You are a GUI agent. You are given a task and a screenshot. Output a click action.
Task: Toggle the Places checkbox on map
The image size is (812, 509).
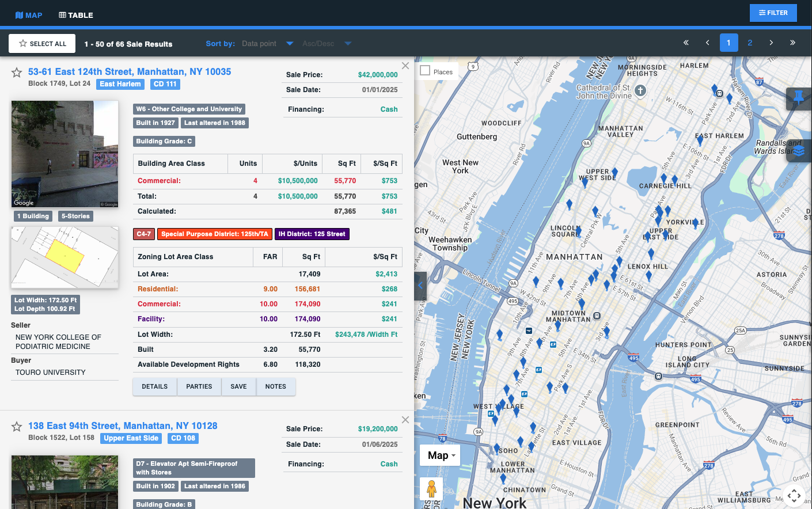426,71
